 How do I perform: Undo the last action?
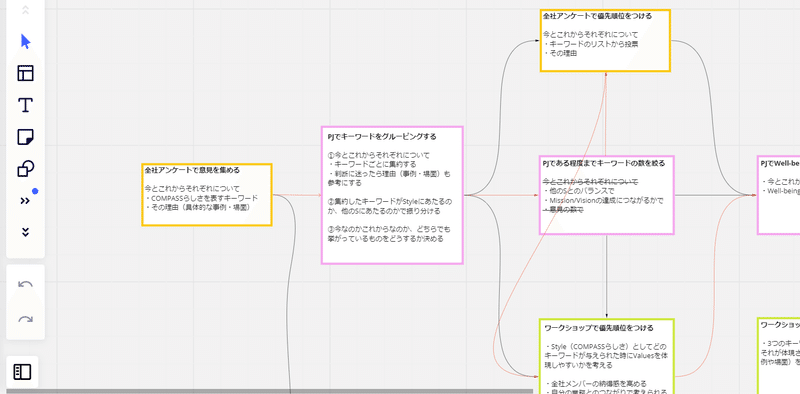26,284
